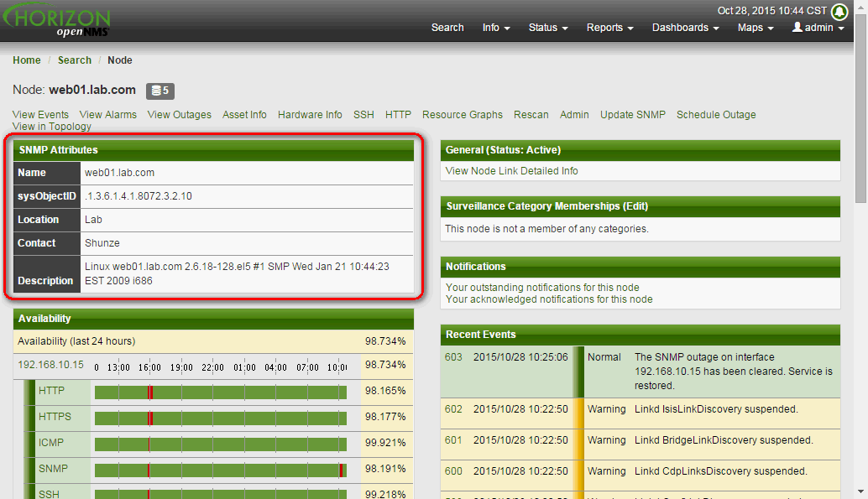
Task: Open the Reports dropdown menu
Action: 609,28
